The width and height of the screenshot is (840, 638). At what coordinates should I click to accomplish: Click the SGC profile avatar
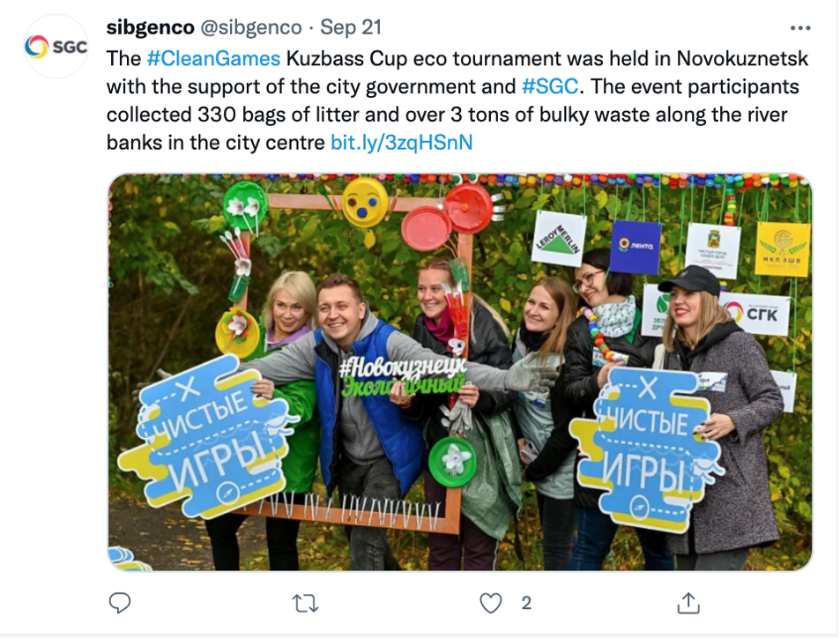pos(56,47)
